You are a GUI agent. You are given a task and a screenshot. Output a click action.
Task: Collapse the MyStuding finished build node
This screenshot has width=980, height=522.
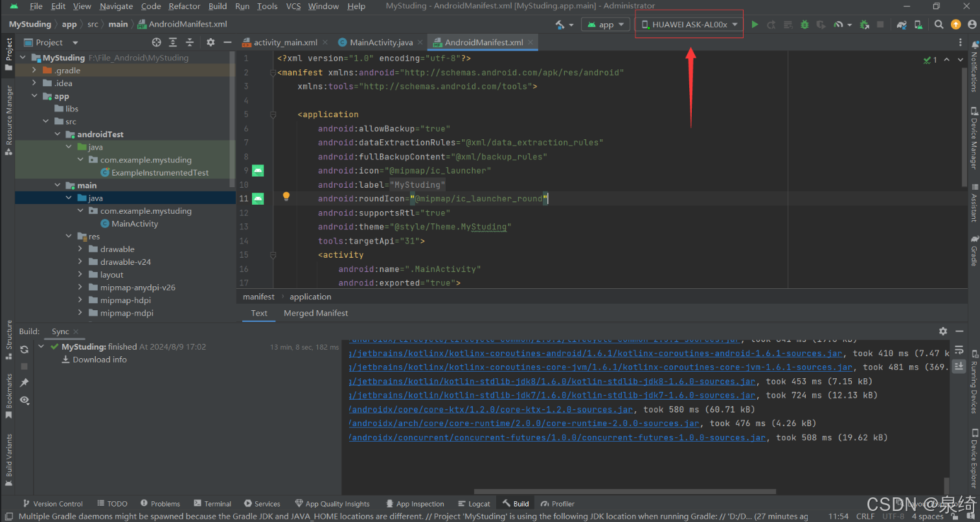tap(41, 346)
